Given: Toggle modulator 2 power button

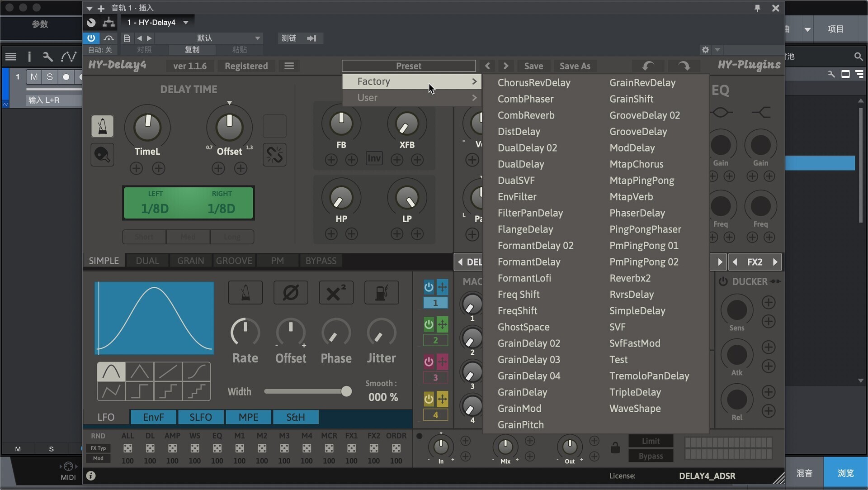Looking at the screenshot, I should coord(429,324).
